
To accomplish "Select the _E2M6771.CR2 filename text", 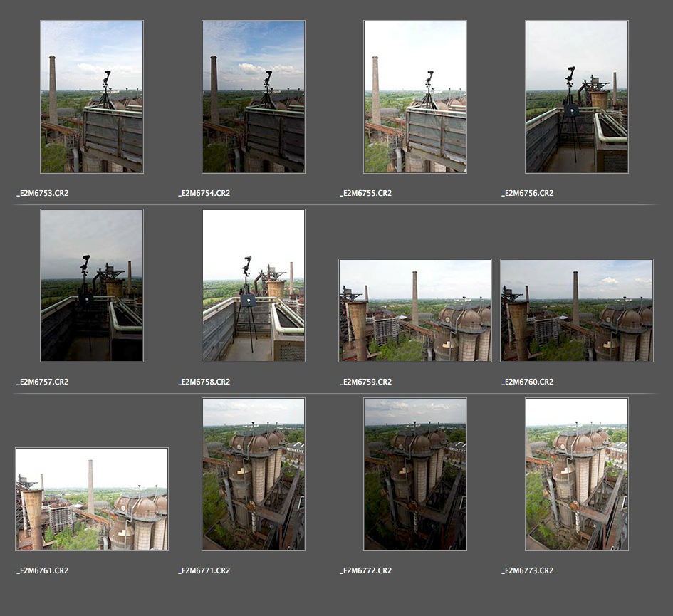I will (204, 570).
